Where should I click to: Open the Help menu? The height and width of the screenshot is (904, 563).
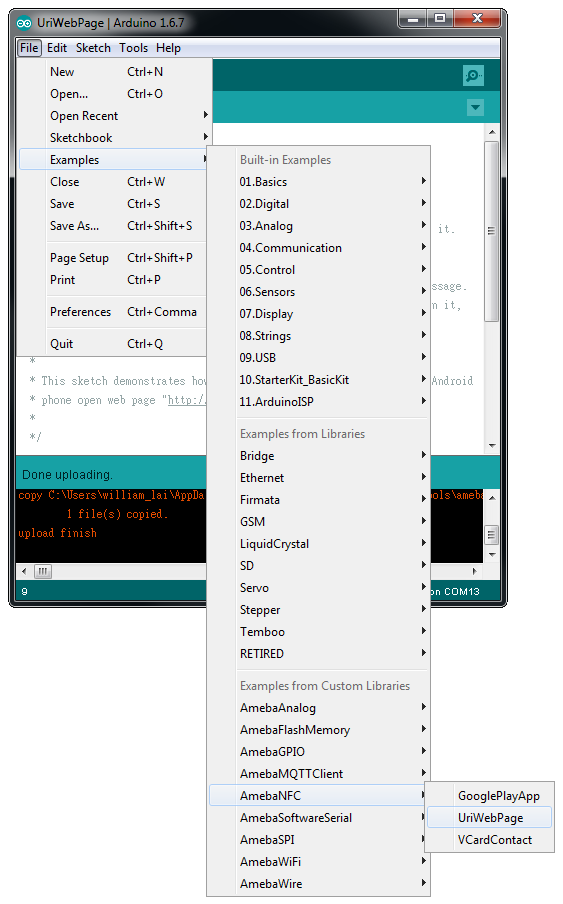pos(168,48)
